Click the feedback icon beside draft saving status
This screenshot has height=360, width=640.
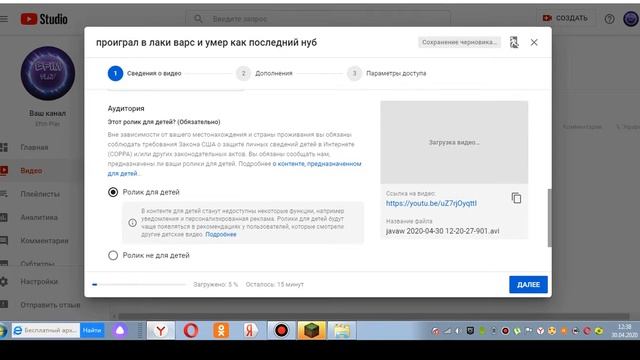[514, 42]
